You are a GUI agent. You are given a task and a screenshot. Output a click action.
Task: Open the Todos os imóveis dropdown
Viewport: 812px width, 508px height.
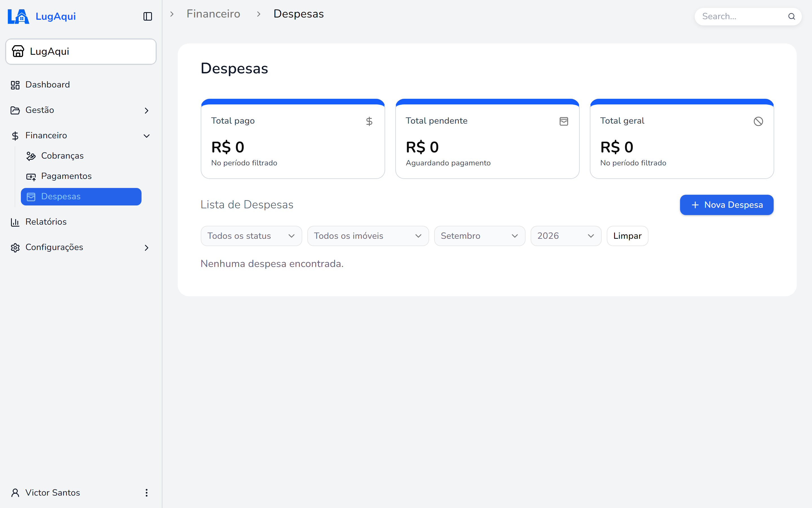click(368, 236)
